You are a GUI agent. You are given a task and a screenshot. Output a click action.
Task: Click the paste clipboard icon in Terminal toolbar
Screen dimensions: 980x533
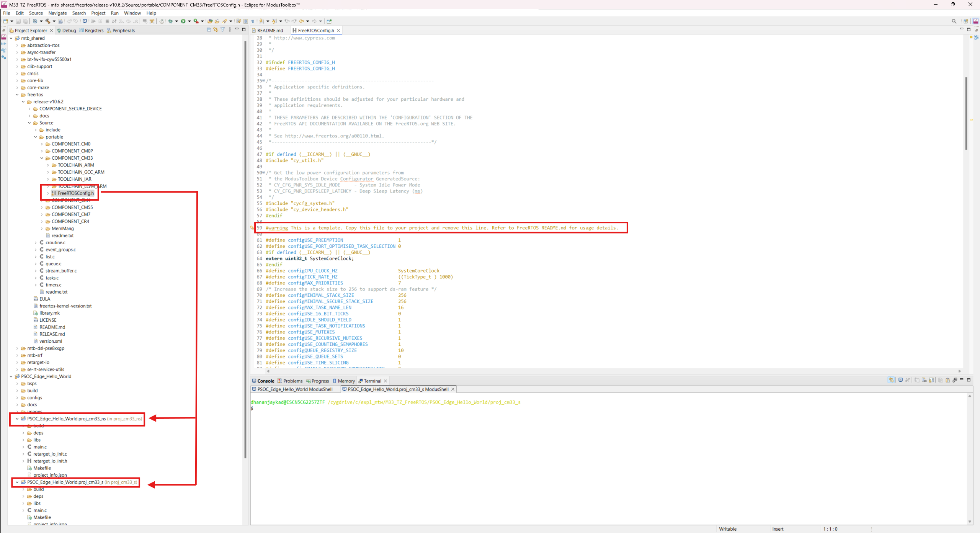(x=947, y=380)
